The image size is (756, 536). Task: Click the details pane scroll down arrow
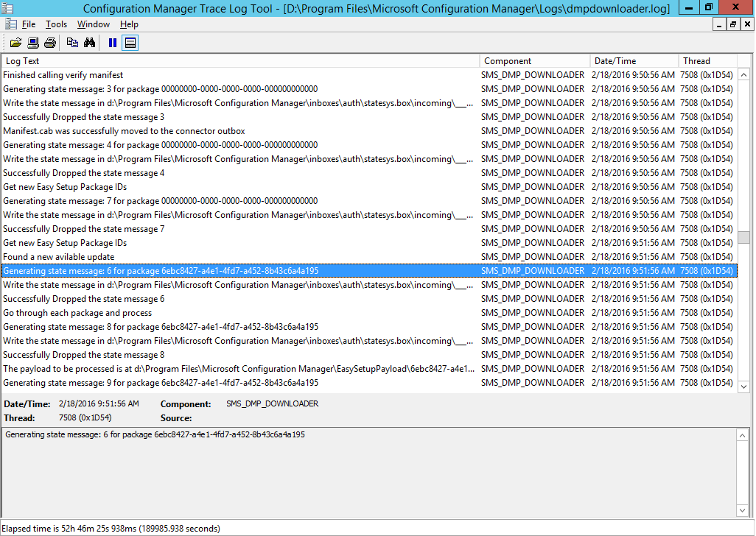[x=743, y=510]
